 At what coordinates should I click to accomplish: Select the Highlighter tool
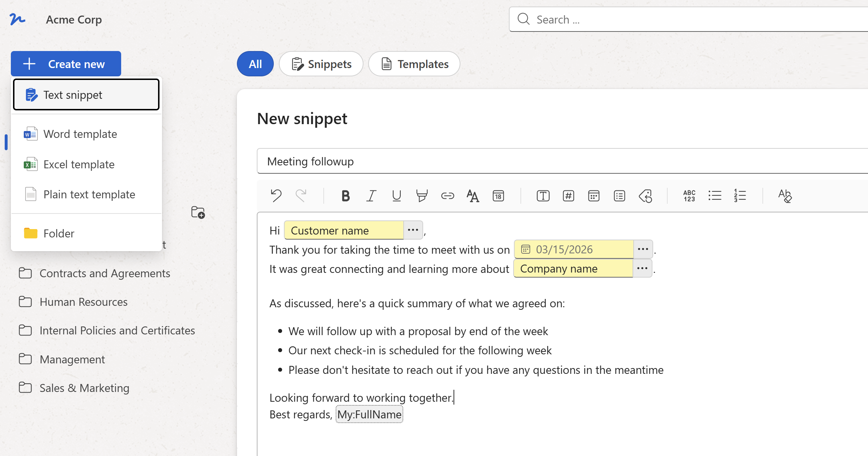click(x=422, y=196)
